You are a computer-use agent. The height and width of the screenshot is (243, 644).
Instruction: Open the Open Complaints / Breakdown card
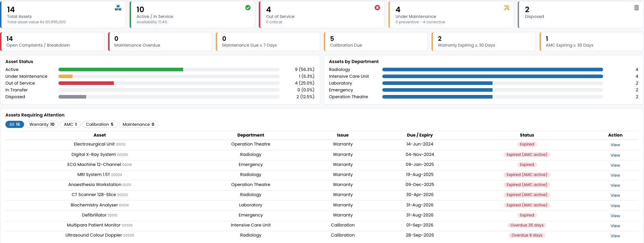[52, 42]
